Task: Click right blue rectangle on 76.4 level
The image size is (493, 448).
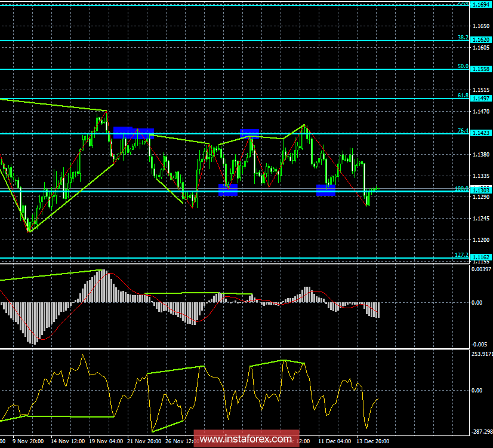Action: tap(249, 133)
